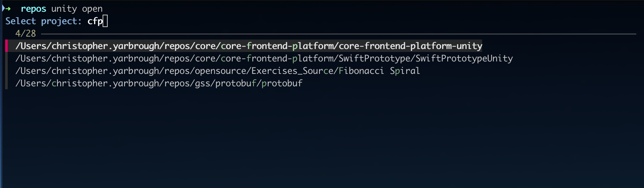
Task: Click the 'repos' directory name in prompt
Action: [33, 9]
